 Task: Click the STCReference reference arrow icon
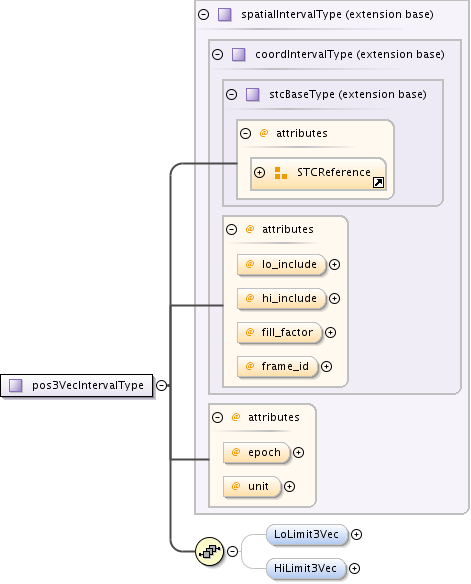[x=379, y=182]
